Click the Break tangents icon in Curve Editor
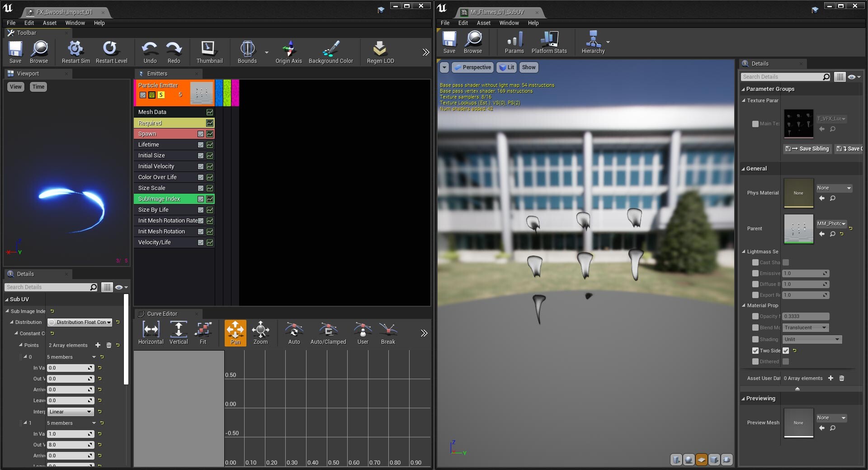 pos(387,333)
